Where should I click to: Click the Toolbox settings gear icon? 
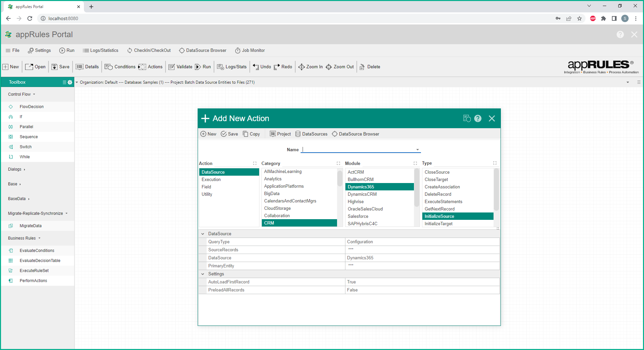click(70, 82)
